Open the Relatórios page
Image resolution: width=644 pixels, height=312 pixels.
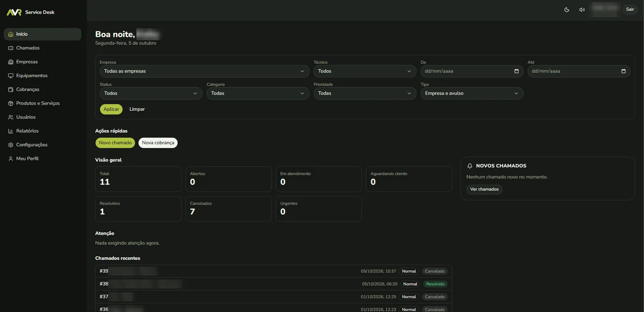[43, 131]
